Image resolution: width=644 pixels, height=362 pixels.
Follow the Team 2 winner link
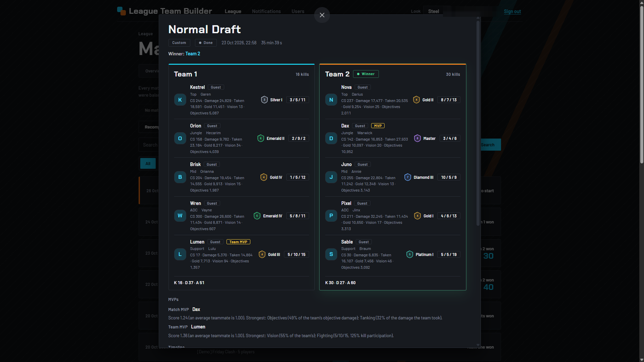click(x=193, y=54)
